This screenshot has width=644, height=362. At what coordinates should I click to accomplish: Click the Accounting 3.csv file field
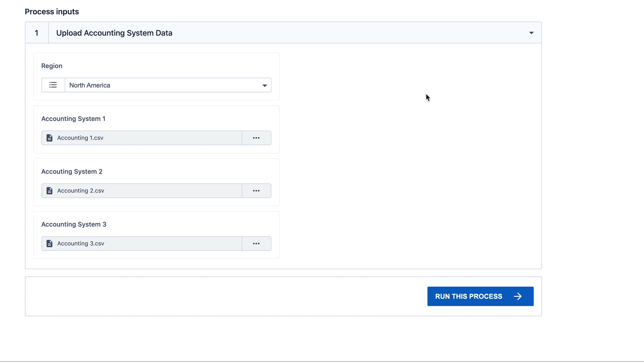tap(145, 243)
